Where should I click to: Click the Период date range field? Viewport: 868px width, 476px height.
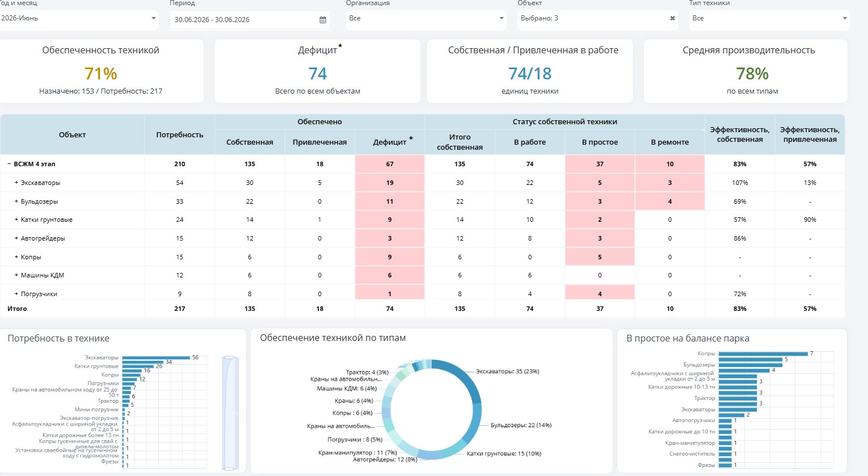(250, 20)
